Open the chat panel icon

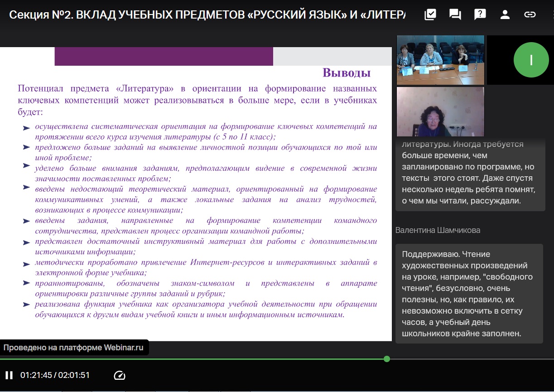point(455,15)
